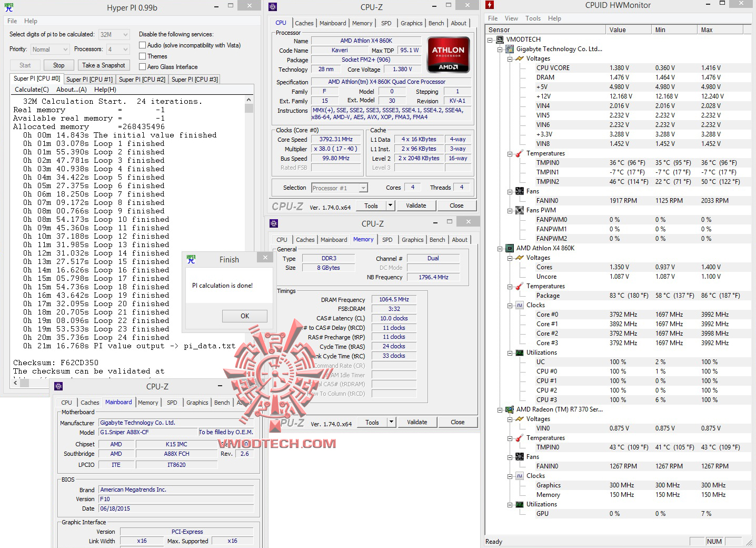This screenshot has height=548, width=756.
Task: Click the Super PI output vertical scrollbar thumb
Action: pos(249,108)
